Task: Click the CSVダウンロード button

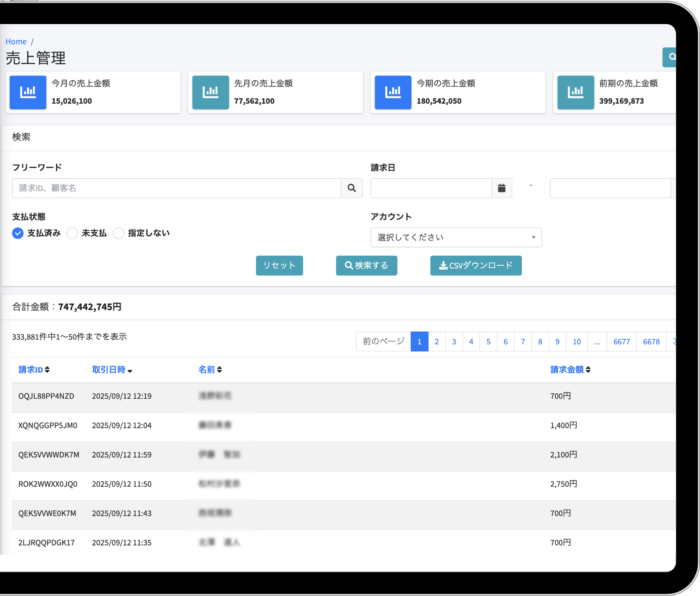Action: coord(476,265)
